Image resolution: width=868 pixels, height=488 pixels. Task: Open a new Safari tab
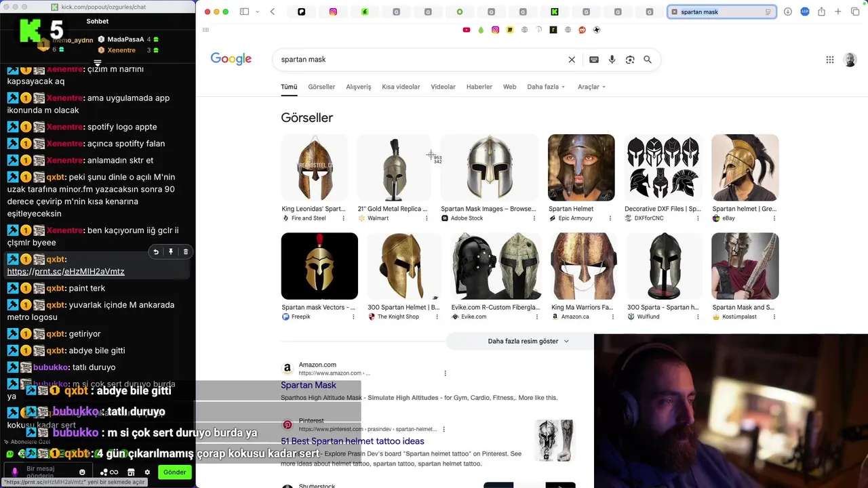(838, 12)
